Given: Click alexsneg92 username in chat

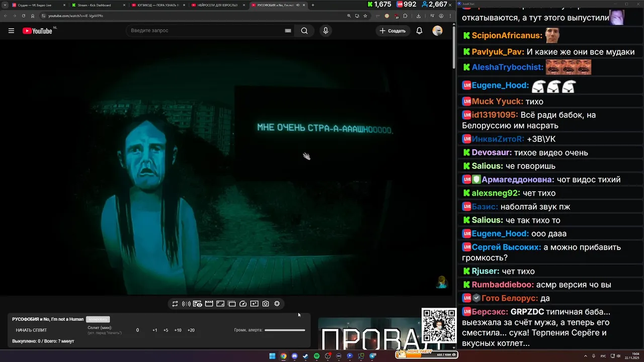Looking at the screenshot, I should click(x=495, y=193).
